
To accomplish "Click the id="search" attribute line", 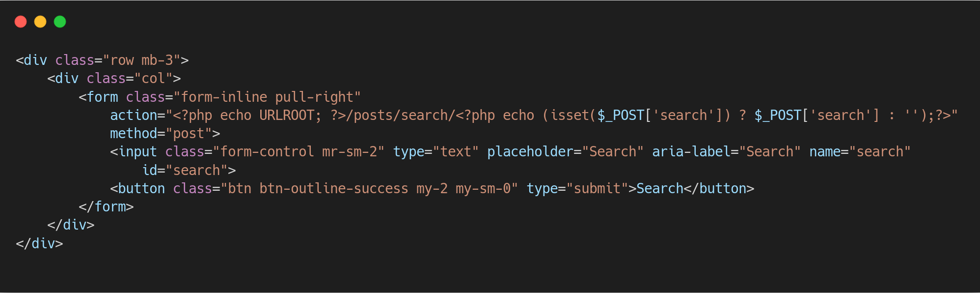I will (x=185, y=170).
